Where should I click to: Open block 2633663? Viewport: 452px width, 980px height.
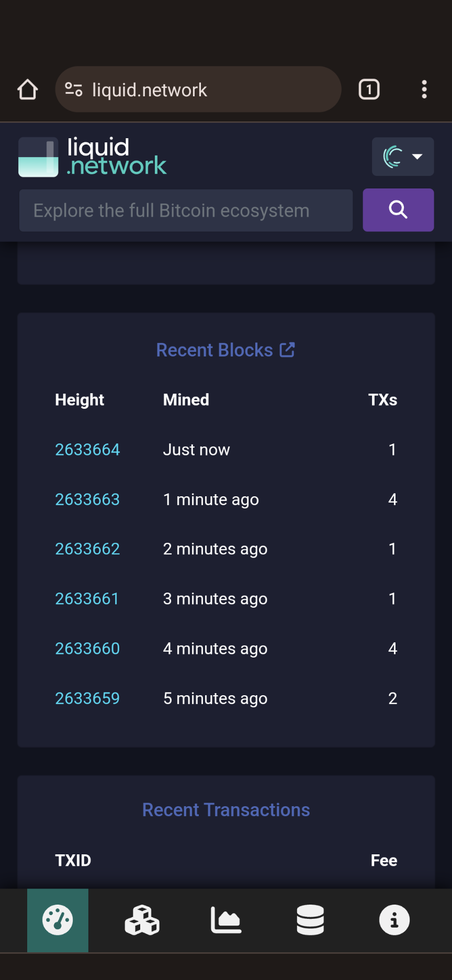[x=87, y=499]
